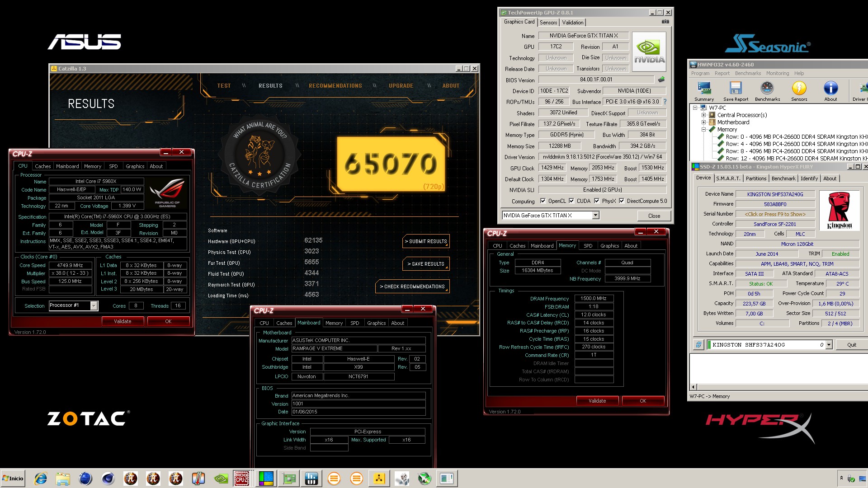868x488 pixels.
Task: Click CHECK RECOMMENDATIONS button
Action: (x=412, y=286)
